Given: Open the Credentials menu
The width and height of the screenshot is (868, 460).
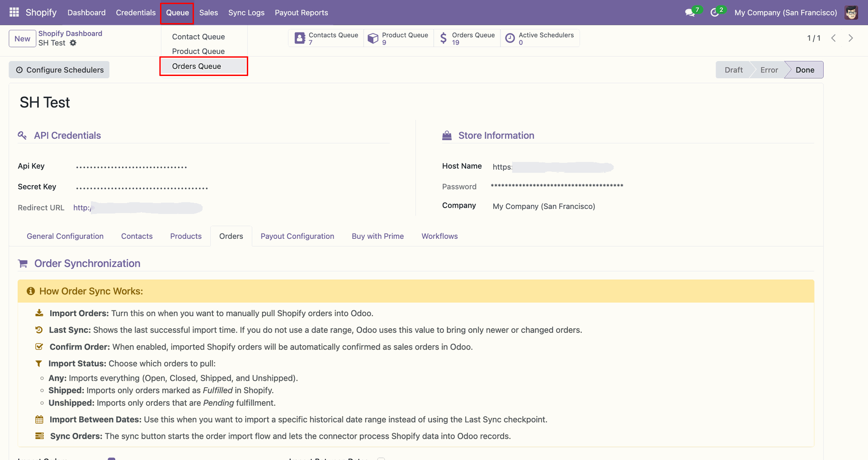Looking at the screenshot, I should [136, 13].
